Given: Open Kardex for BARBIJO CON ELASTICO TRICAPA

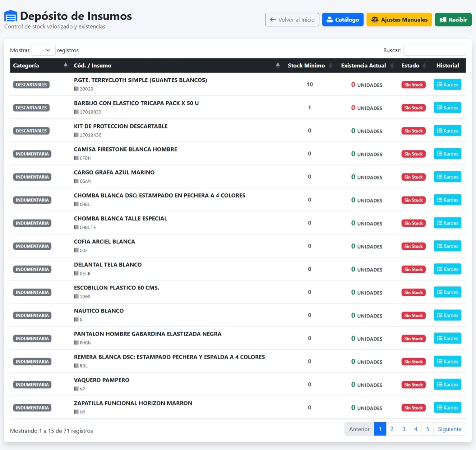Looking at the screenshot, I should click(448, 108).
